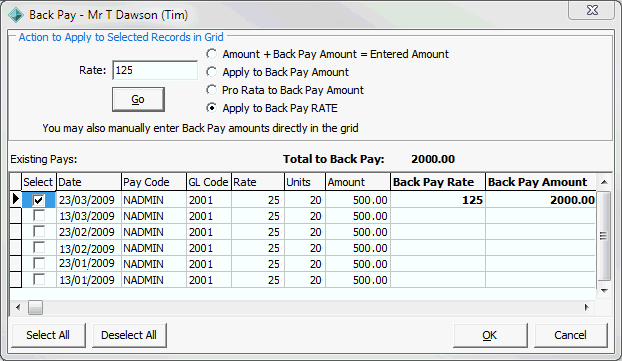Click the vertical scrollbar thumb
This screenshot has height=361, width=622.
tap(604, 236)
